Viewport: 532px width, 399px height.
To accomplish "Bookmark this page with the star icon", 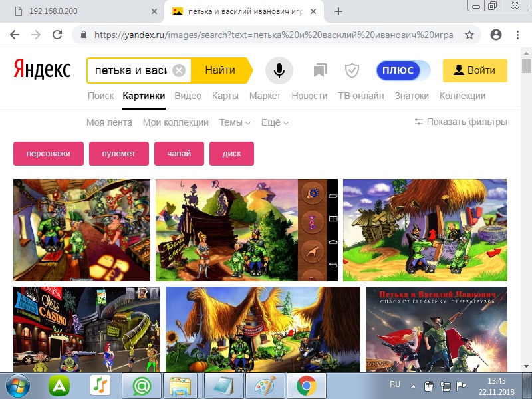I will (x=469, y=35).
